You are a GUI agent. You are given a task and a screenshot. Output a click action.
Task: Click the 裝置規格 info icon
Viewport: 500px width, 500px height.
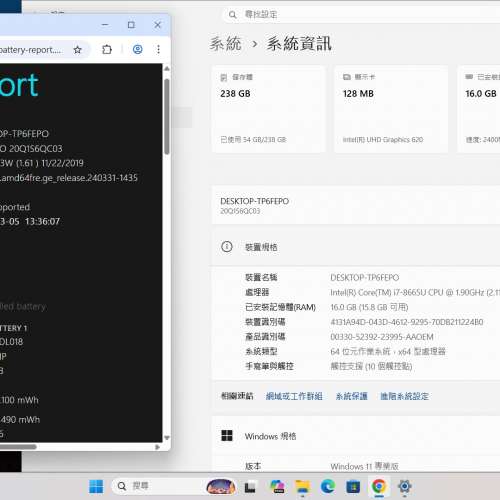coord(227,247)
